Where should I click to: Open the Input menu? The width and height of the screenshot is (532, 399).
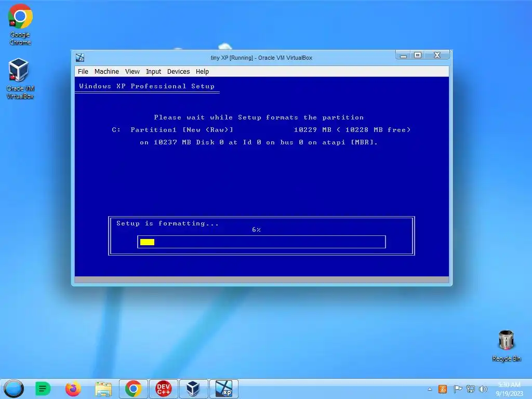pyautogui.click(x=153, y=72)
